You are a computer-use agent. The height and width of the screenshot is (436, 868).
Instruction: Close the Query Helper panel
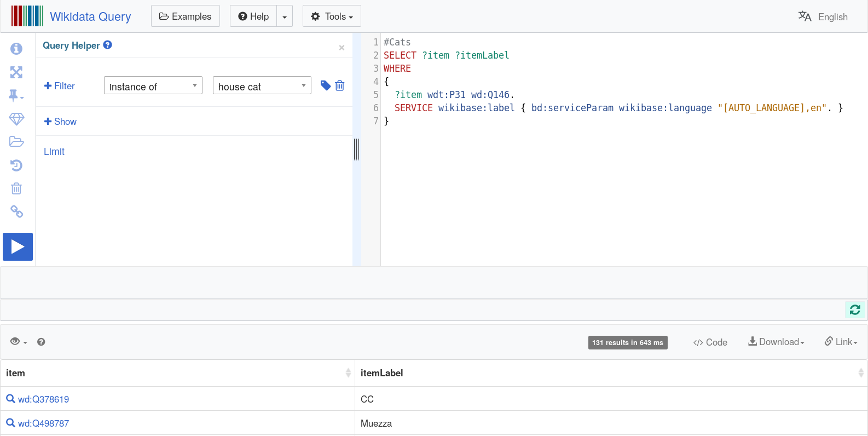pyautogui.click(x=342, y=48)
